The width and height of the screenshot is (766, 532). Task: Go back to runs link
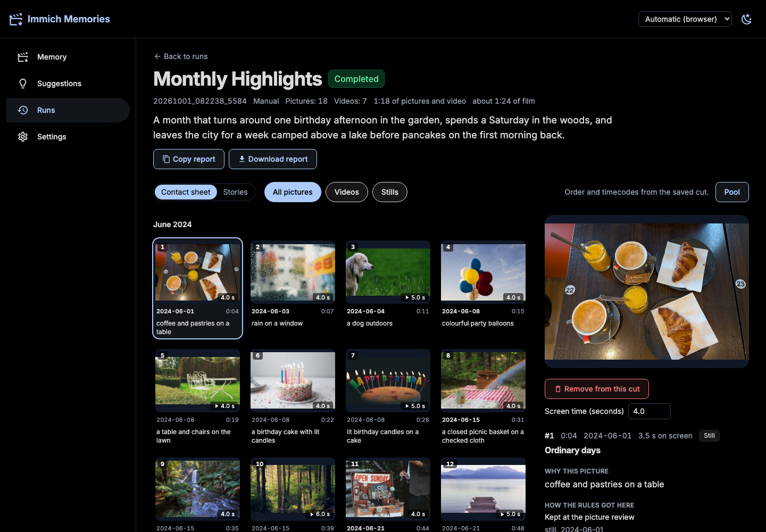[x=180, y=56]
